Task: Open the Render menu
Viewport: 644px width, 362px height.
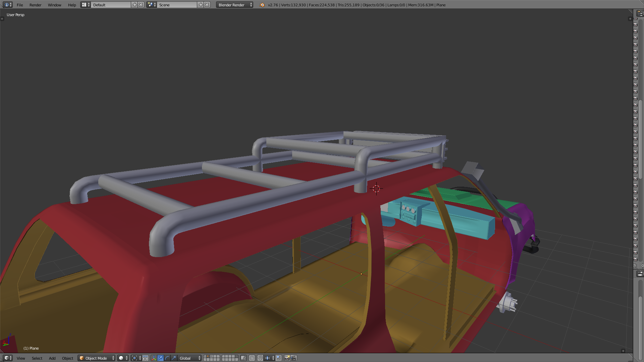Action: (x=35, y=5)
